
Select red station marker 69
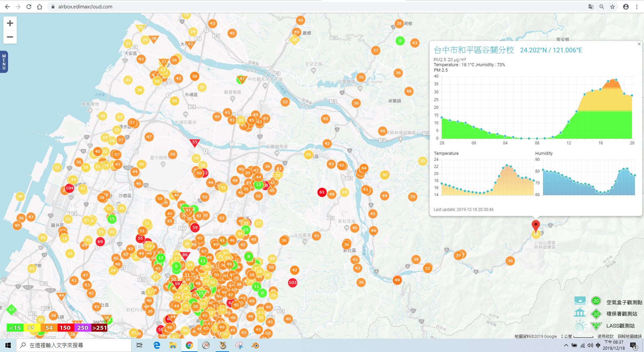click(x=100, y=241)
